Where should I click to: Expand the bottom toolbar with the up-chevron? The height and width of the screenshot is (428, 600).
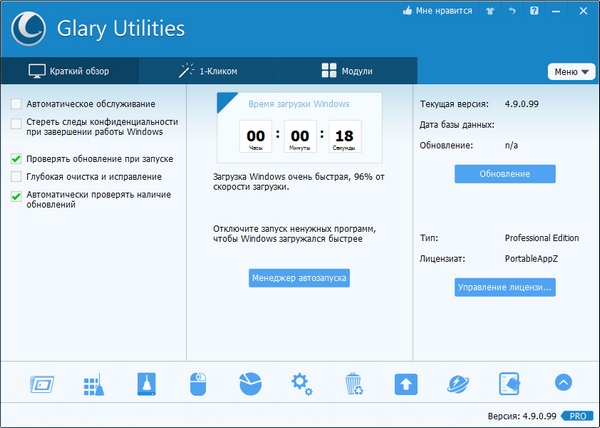point(563,383)
